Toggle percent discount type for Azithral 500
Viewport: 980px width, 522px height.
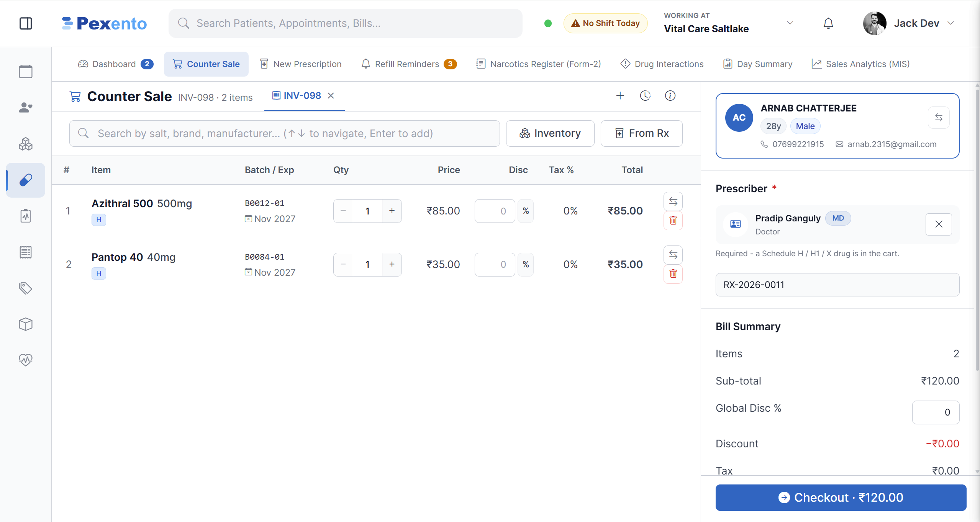coord(526,211)
